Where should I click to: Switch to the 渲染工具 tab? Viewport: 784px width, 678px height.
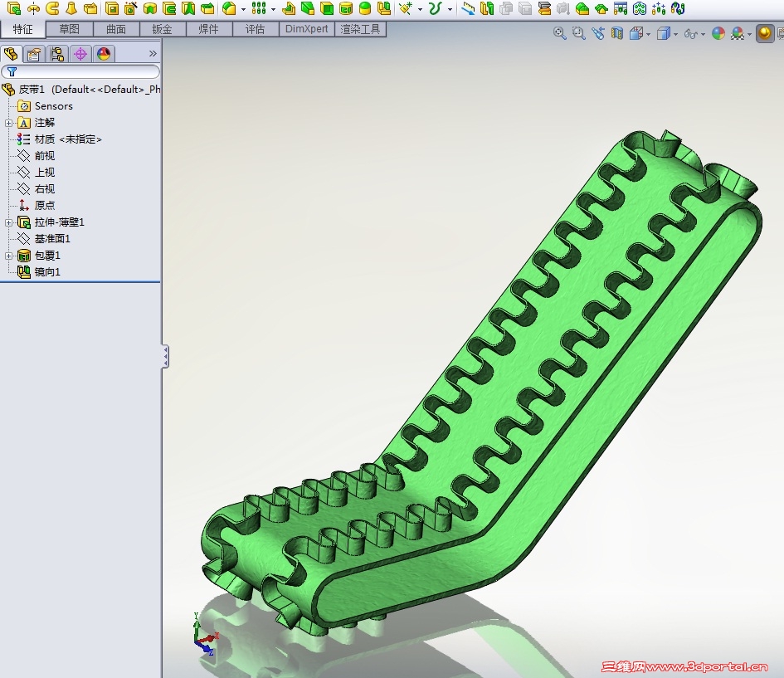tap(360, 30)
